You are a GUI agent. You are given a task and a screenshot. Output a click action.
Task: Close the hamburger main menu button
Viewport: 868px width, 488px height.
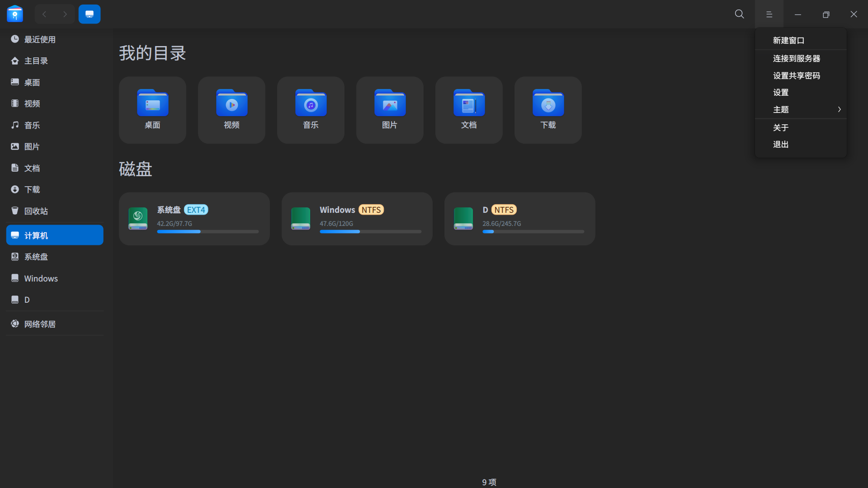point(769,14)
